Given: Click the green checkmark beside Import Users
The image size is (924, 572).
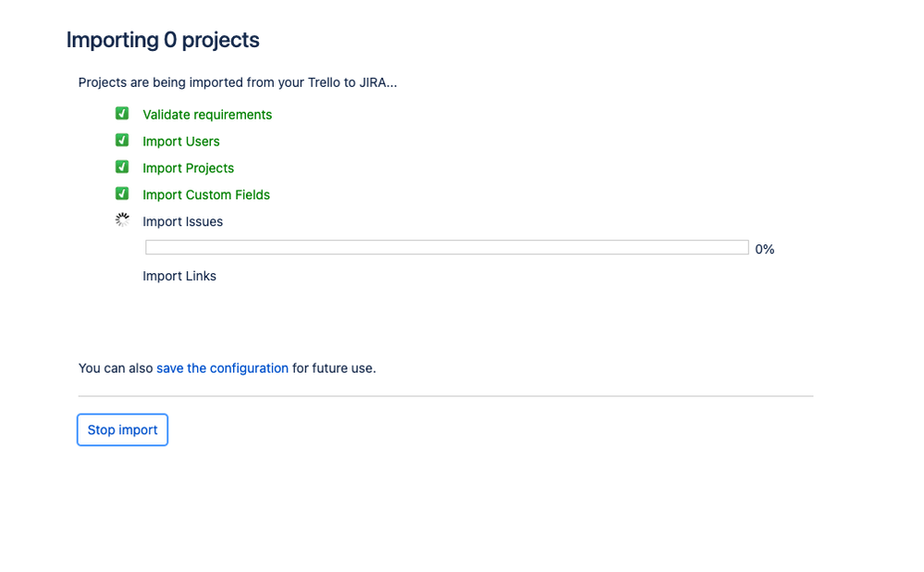Looking at the screenshot, I should 122,141.
